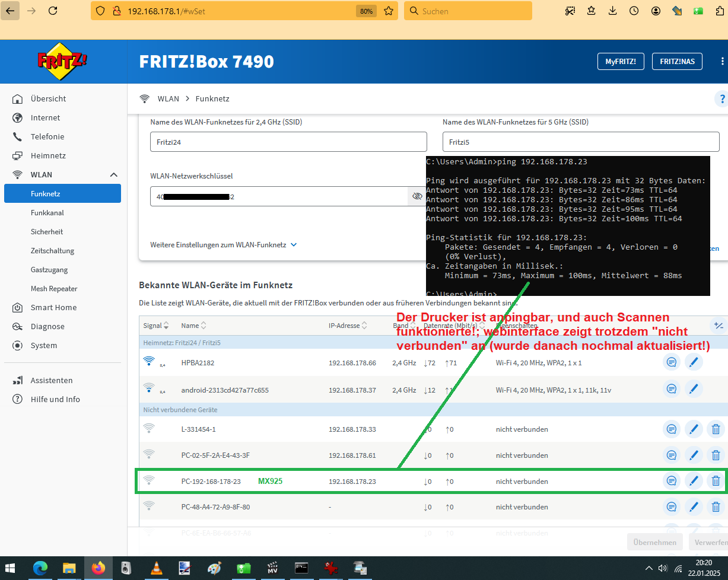This screenshot has height=580, width=728.
Task: Bookmark this page with star icon
Action: pyautogui.click(x=389, y=11)
